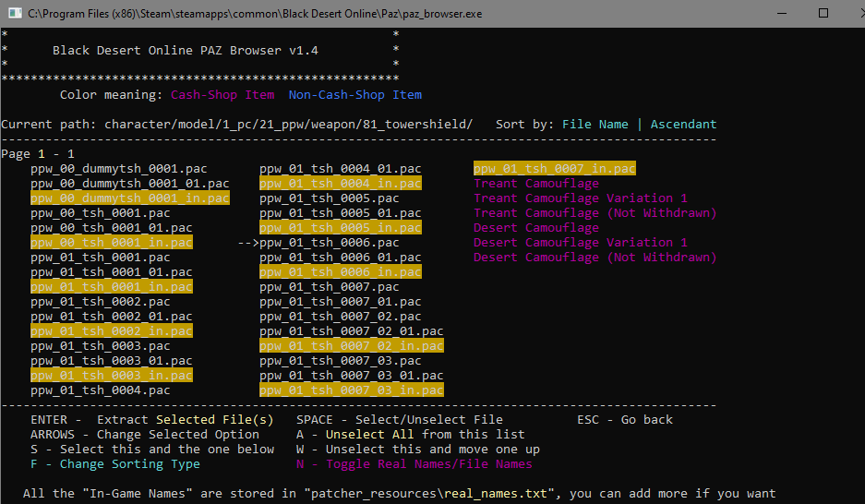Viewport: 865px width, 504px height.
Task: Click Treant Camouflage Variation 1 entry
Action: click(580, 198)
